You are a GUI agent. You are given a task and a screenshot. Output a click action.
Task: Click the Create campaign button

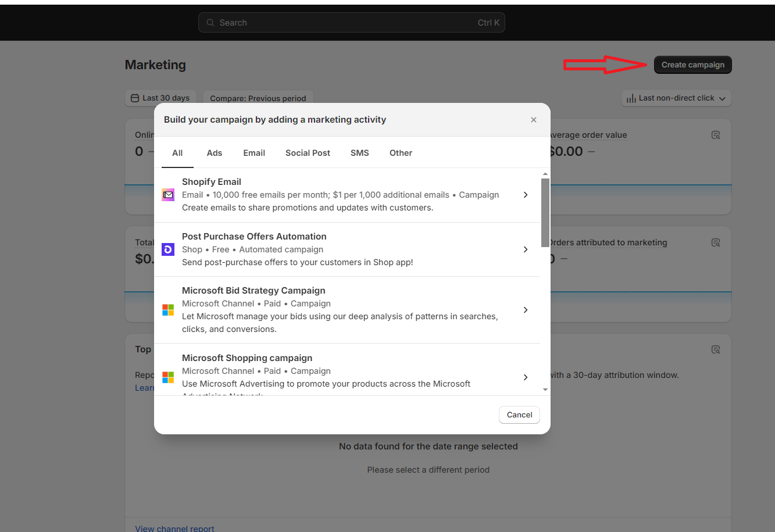[x=693, y=65]
